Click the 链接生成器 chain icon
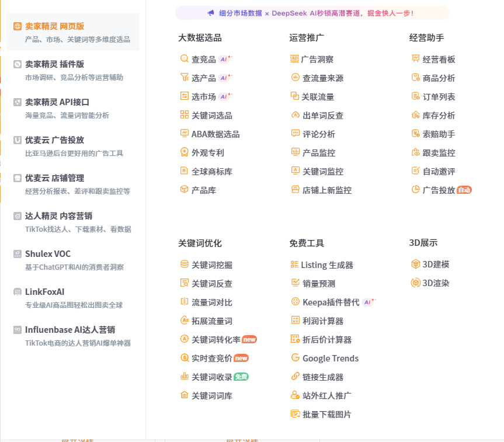This screenshot has height=442, width=504. 295,377
